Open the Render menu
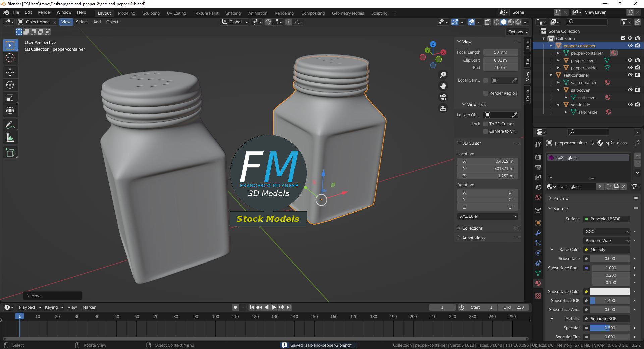644x349 pixels. point(44,12)
